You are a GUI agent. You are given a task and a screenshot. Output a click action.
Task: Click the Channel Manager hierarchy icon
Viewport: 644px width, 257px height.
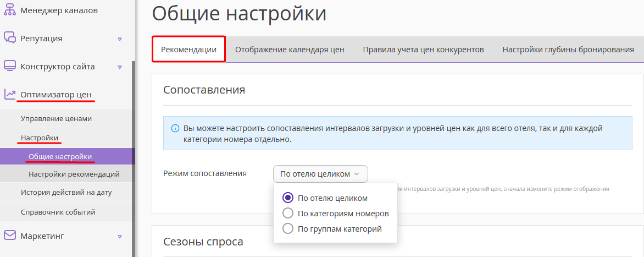coord(10,10)
